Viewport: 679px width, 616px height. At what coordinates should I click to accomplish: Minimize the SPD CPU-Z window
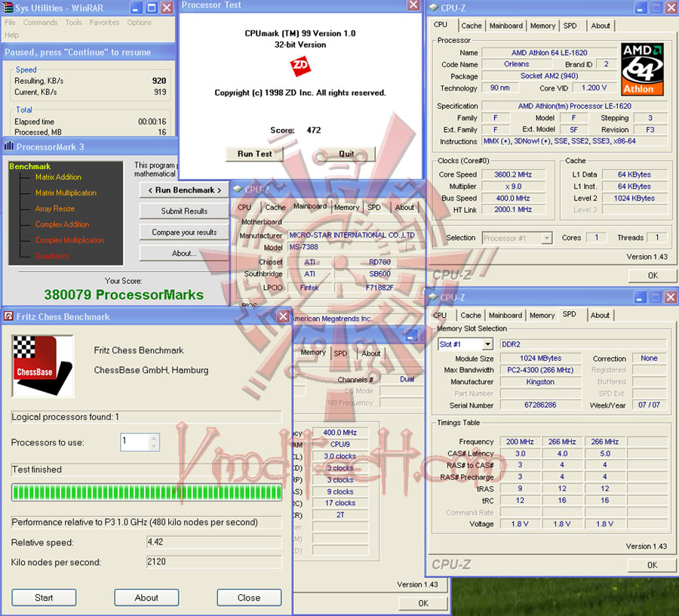(x=641, y=297)
